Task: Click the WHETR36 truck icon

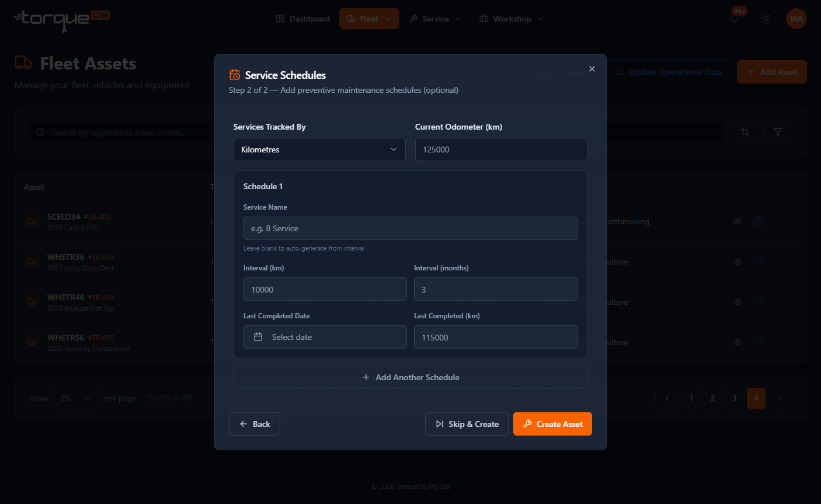Action: pos(32,262)
